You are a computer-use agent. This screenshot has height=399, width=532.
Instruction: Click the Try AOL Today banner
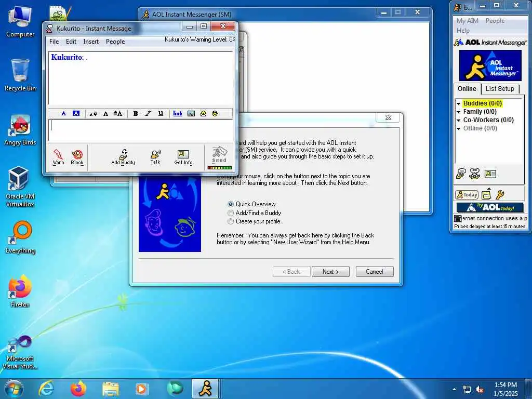click(490, 207)
